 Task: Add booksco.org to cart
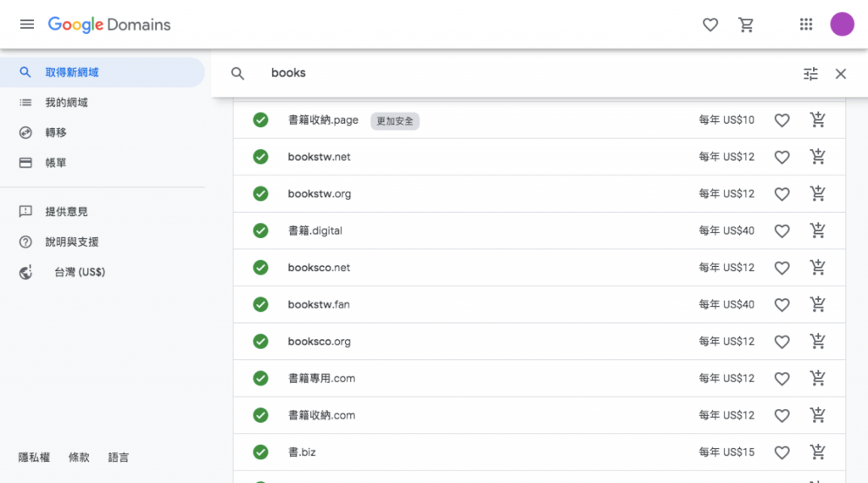pyautogui.click(x=818, y=341)
